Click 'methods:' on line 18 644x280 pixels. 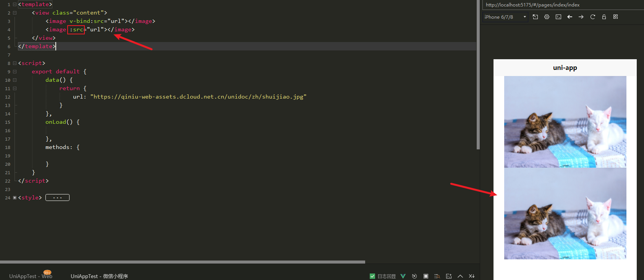click(x=59, y=147)
